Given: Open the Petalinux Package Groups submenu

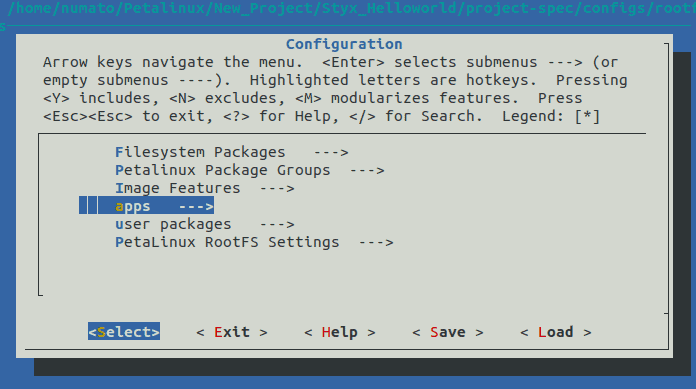Looking at the screenshot, I should (x=249, y=171).
